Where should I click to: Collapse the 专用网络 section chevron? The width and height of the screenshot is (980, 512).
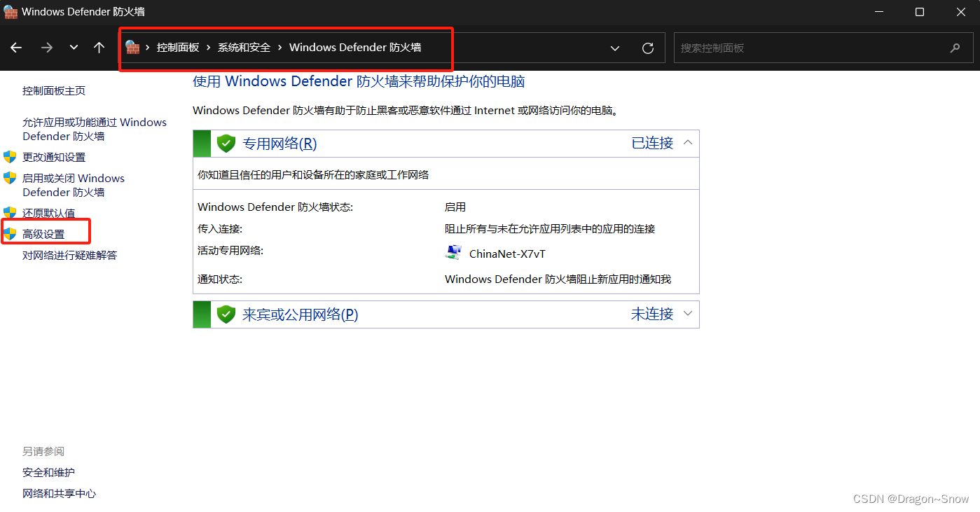click(688, 143)
